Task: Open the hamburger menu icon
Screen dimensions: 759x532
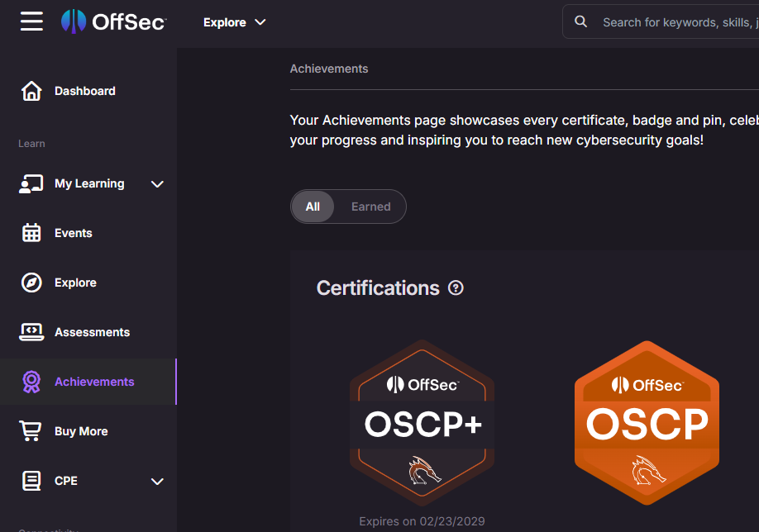Action: pos(31,21)
